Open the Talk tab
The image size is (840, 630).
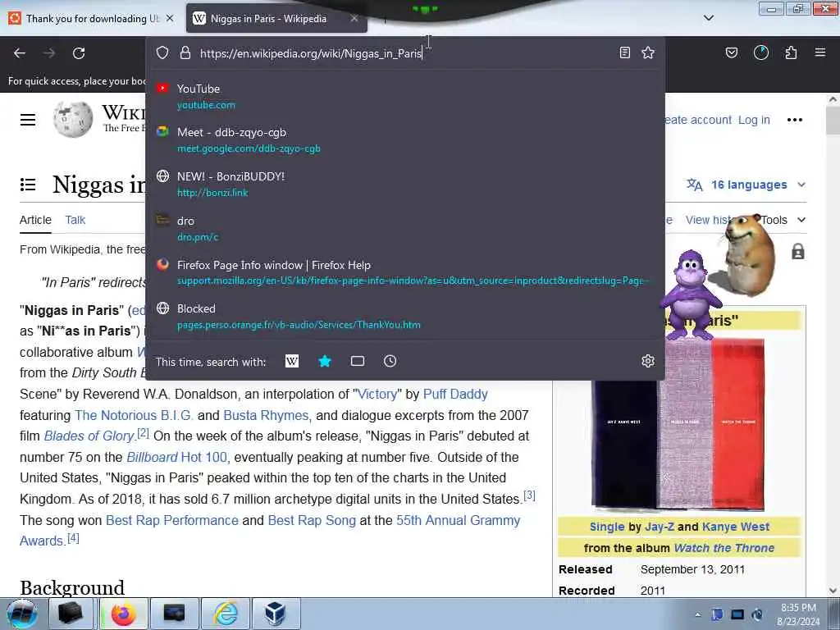[75, 220]
